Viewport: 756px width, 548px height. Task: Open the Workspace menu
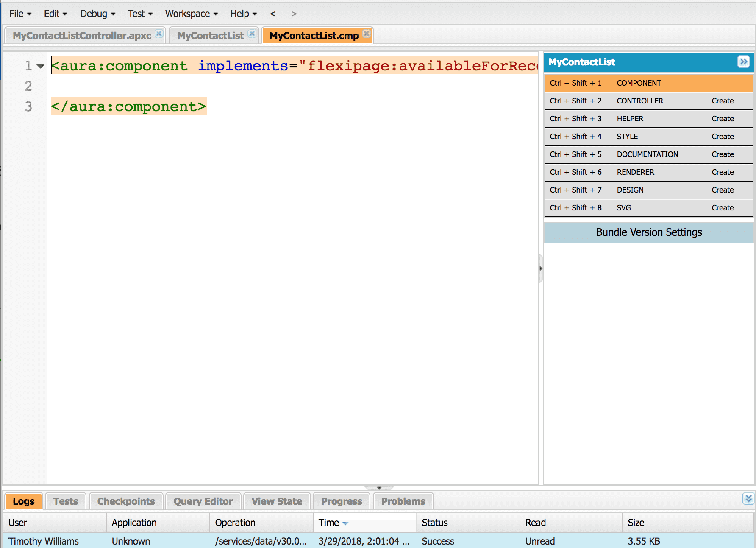tap(192, 14)
